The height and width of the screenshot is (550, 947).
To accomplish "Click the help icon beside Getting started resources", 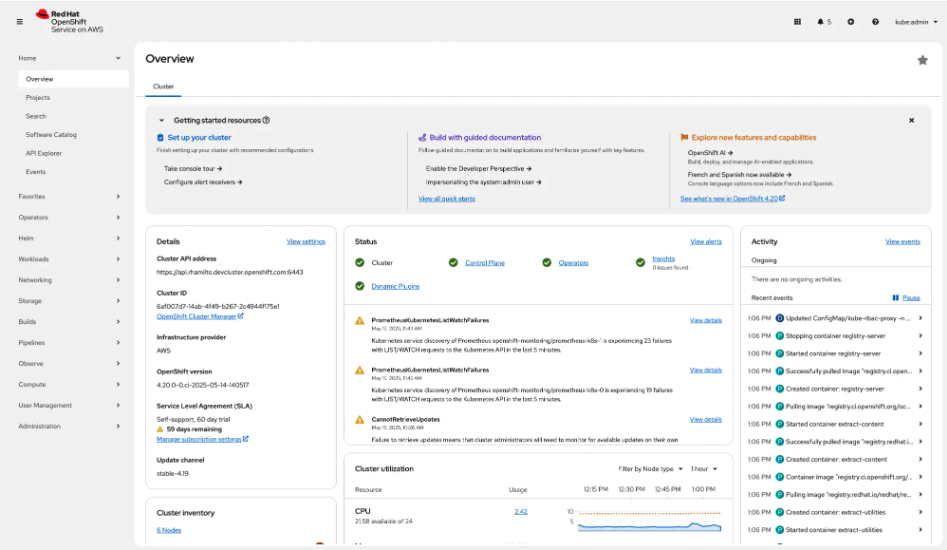I will click(x=266, y=120).
